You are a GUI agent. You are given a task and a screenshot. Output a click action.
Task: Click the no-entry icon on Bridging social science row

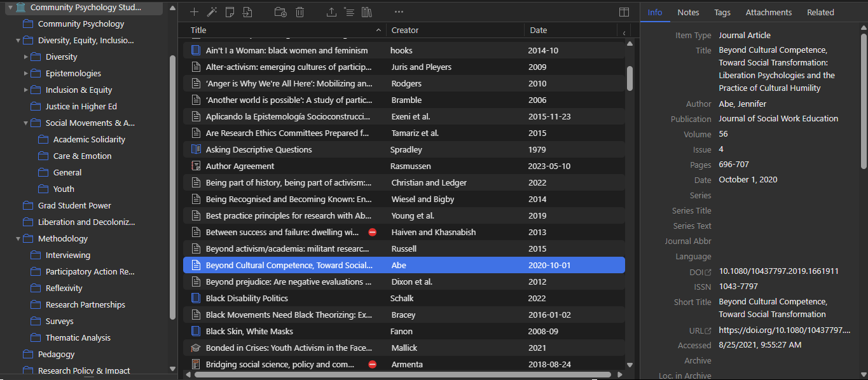coord(373,364)
